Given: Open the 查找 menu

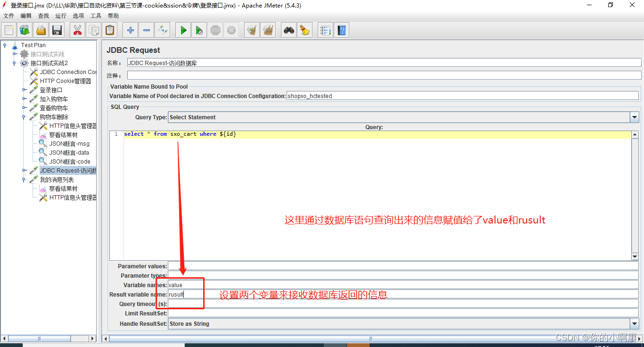Looking at the screenshot, I should pyautogui.click(x=43, y=16).
